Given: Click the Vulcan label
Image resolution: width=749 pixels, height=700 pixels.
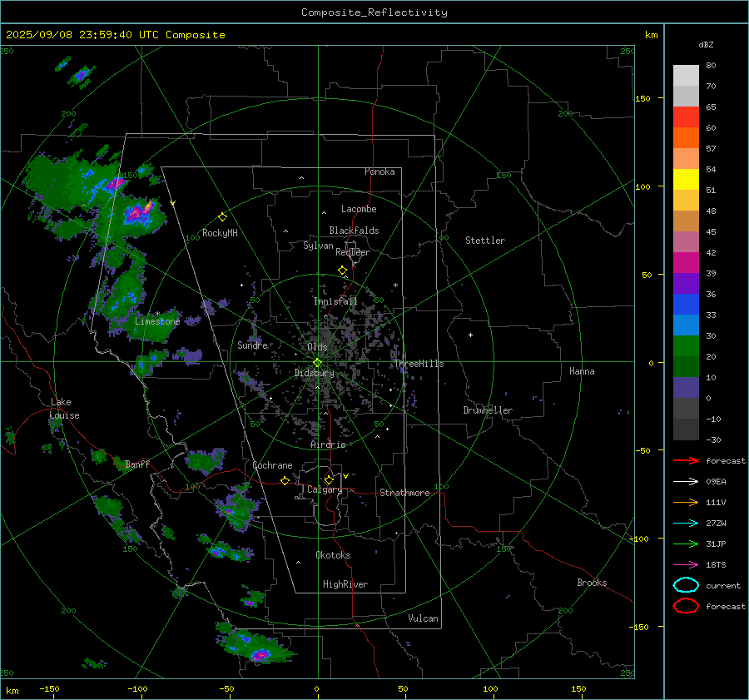Looking at the screenshot, I should (424, 618).
